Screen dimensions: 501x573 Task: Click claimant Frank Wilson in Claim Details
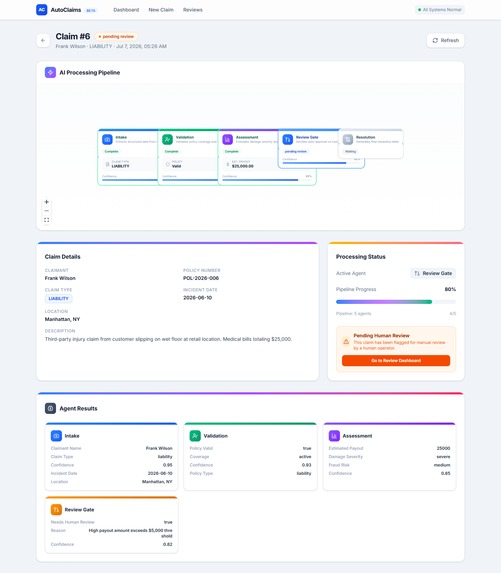(x=60, y=278)
